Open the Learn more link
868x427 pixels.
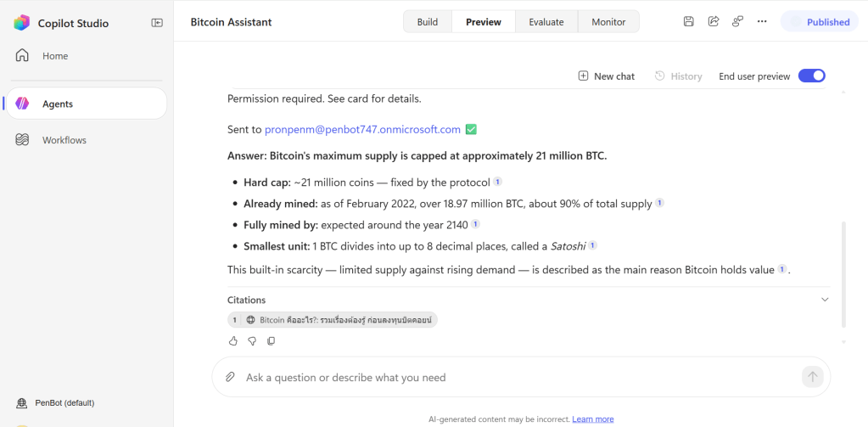tap(593, 419)
